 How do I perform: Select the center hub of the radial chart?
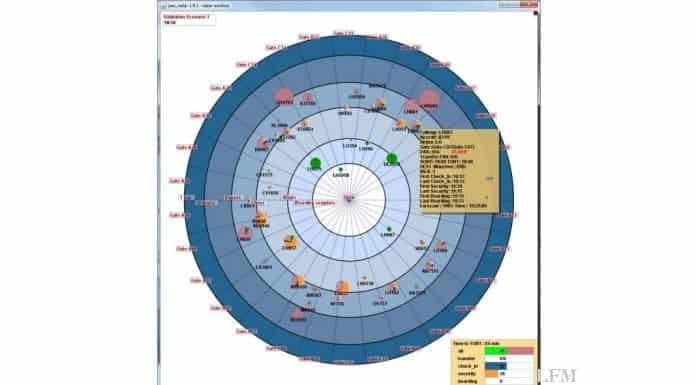[349, 199]
